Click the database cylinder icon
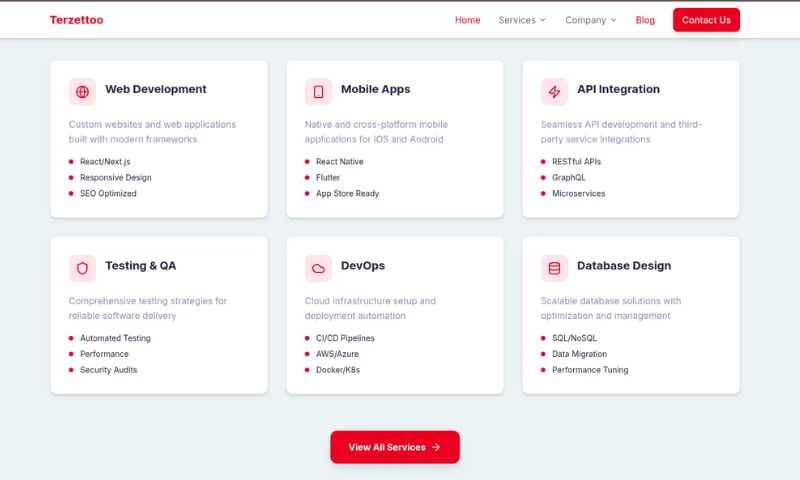Viewport: 800px width, 480px height. pyautogui.click(x=554, y=268)
